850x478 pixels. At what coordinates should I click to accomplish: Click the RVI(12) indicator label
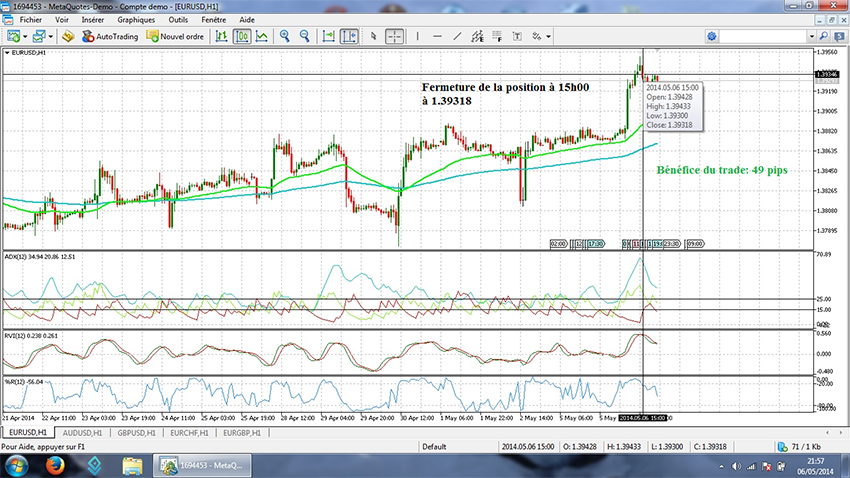31,335
